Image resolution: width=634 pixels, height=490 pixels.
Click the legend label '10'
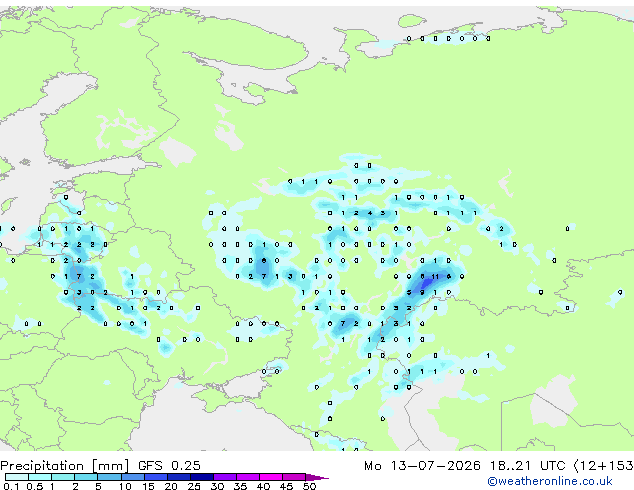tap(125, 486)
